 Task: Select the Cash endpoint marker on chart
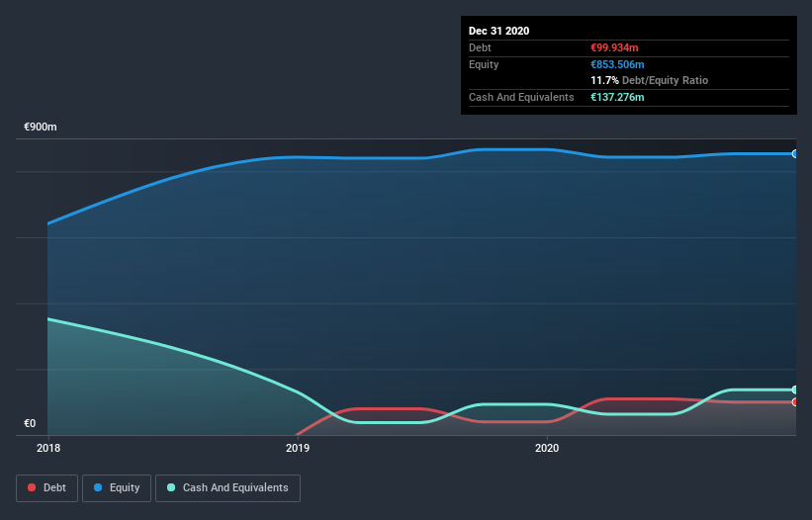[795, 390]
